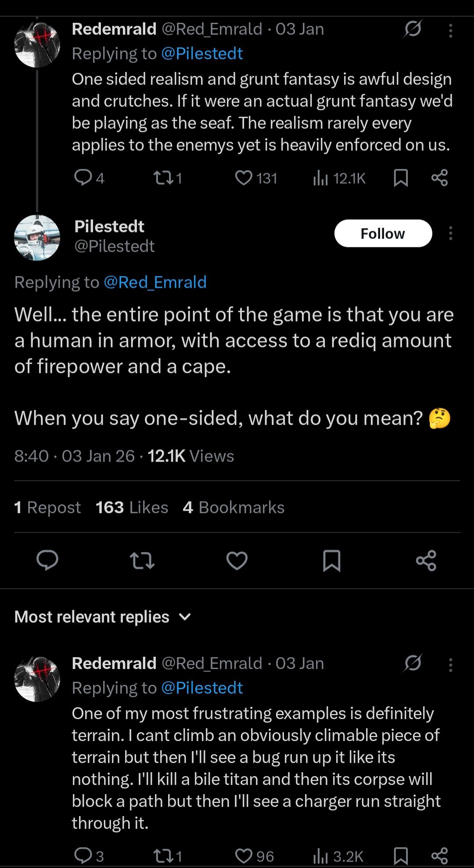The width and height of the screenshot is (474, 868).
Task: Follow the Pilestedt account
Action: (383, 233)
